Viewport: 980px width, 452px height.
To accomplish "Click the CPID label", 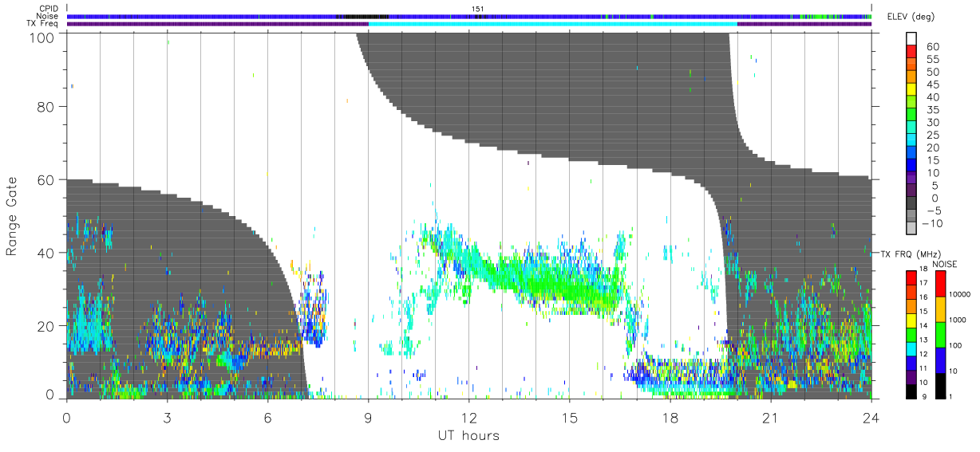I will [x=48, y=9].
